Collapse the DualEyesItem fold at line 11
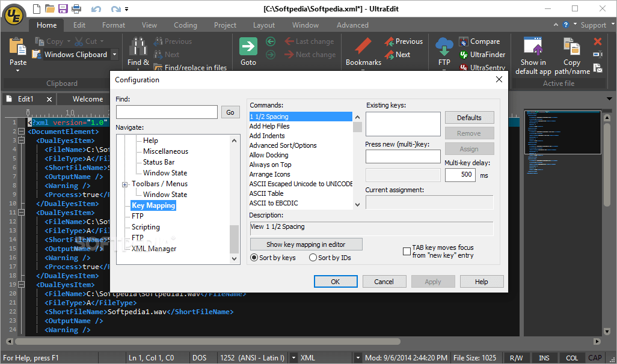Image resolution: width=617 pixels, height=364 pixels. 22,212
